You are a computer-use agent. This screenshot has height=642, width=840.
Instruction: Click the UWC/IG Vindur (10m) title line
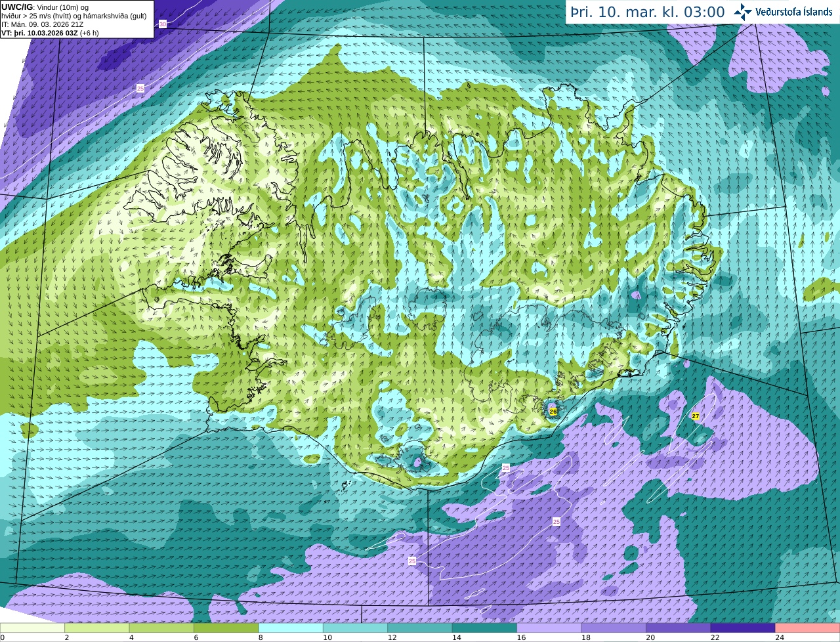click(45, 7)
